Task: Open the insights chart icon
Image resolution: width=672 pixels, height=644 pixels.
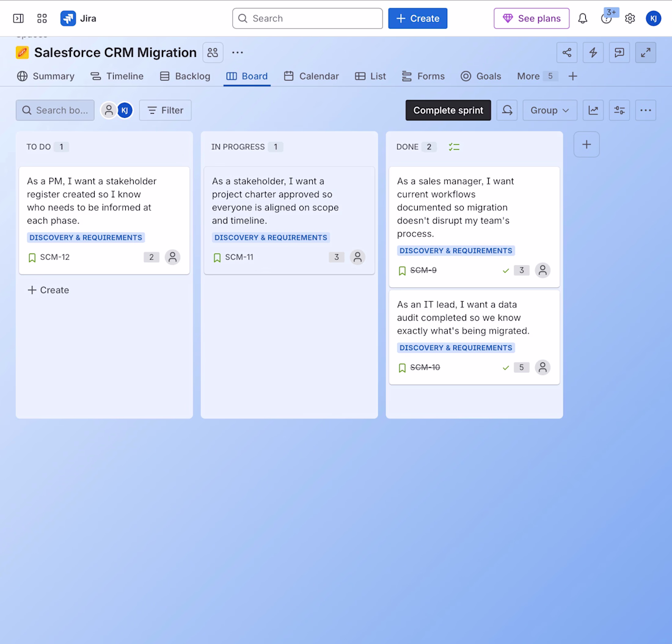Action: click(x=593, y=110)
